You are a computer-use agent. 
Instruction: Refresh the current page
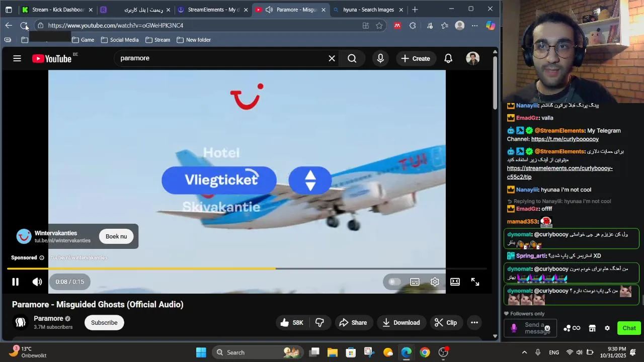(24, 26)
